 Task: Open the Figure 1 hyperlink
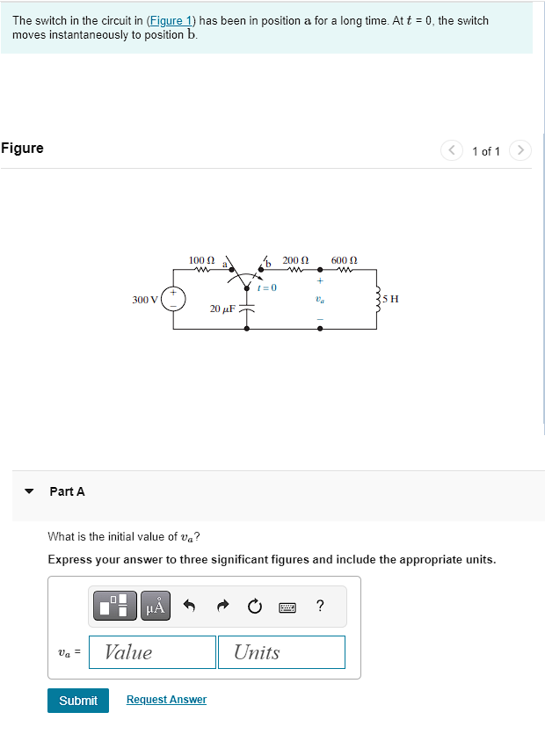click(169, 20)
